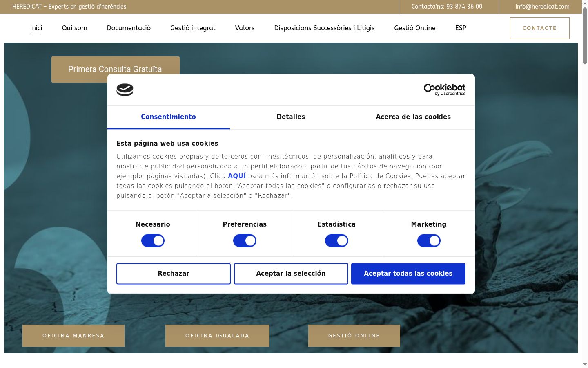The image size is (588, 368).
Task: Go to the Inici menu item
Action: tap(36, 28)
